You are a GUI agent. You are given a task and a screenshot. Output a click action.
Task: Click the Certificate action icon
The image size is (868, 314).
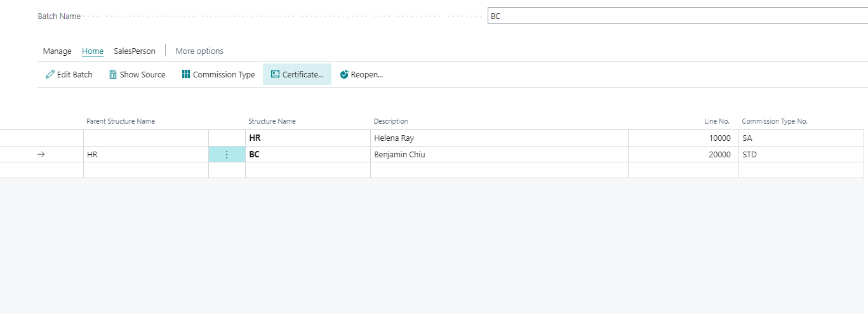point(275,75)
